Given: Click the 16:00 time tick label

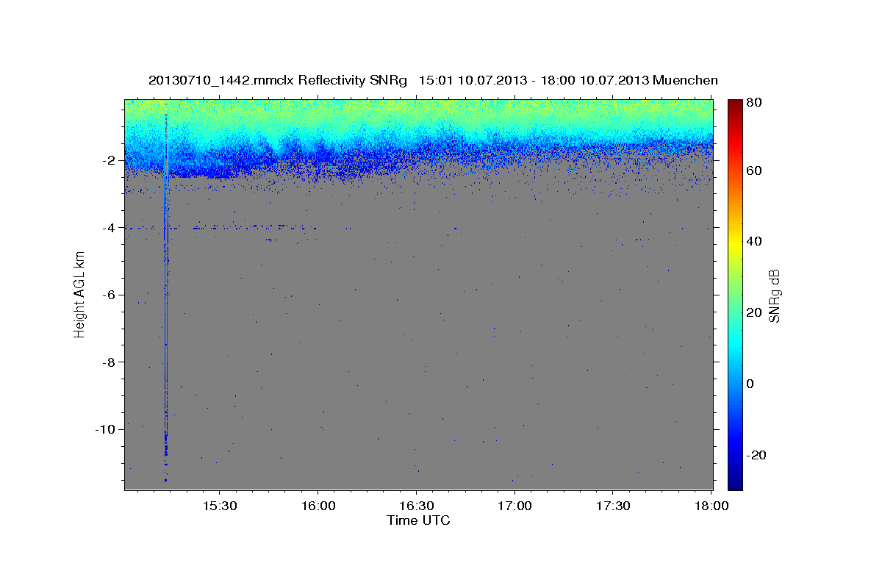Looking at the screenshot, I should pos(318,506).
